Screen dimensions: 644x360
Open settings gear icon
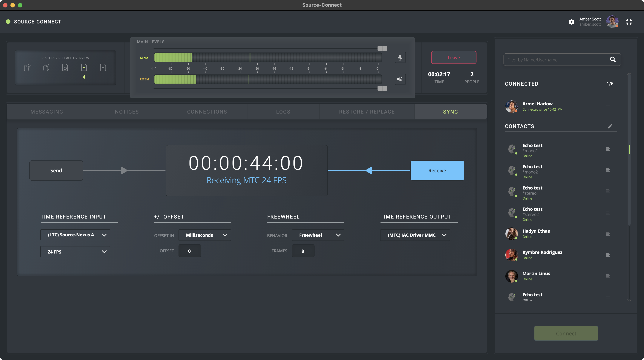click(x=571, y=22)
